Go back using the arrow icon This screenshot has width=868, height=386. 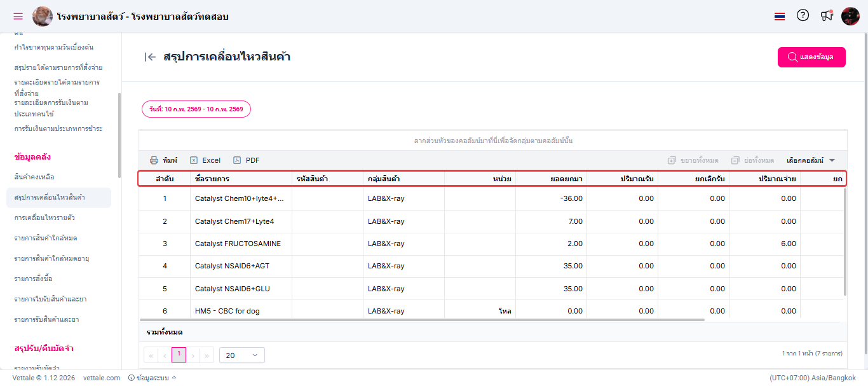[150, 57]
